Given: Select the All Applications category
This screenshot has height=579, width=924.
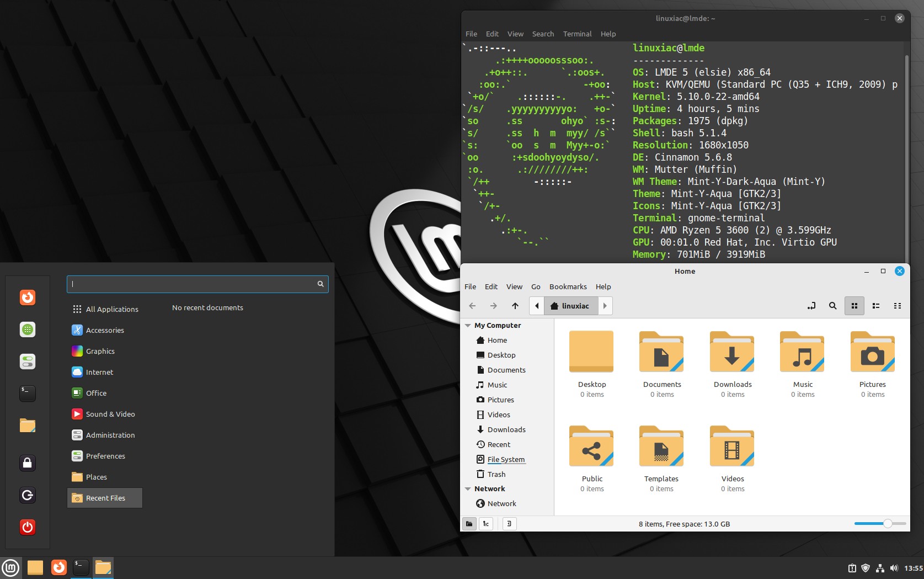Looking at the screenshot, I should pos(105,309).
